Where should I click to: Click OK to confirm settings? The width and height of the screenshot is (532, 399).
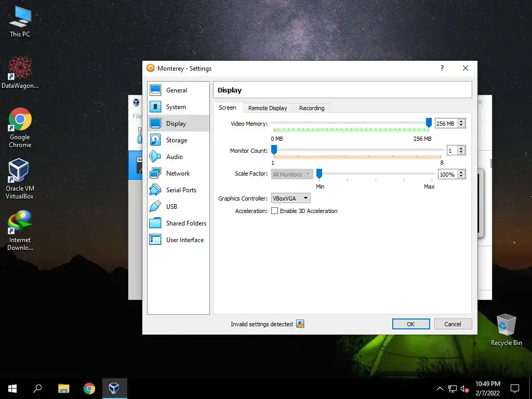click(411, 324)
